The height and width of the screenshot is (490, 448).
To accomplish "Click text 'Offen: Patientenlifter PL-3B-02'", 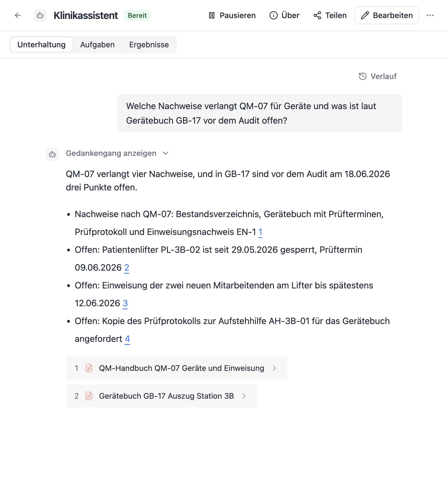I will 137,250.
